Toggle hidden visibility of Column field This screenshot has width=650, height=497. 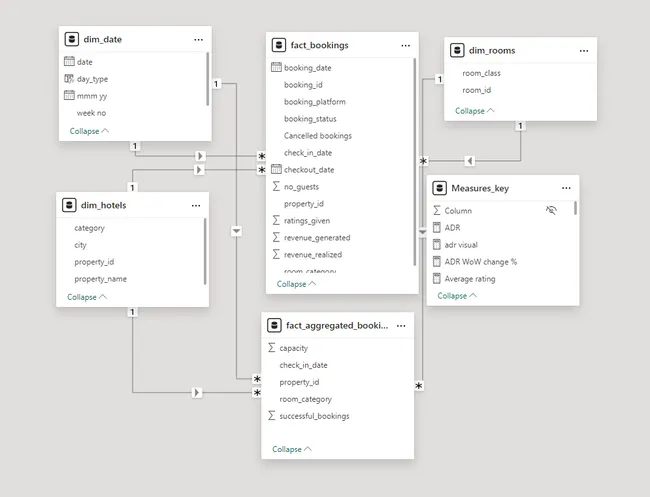[x=551, y=211]
